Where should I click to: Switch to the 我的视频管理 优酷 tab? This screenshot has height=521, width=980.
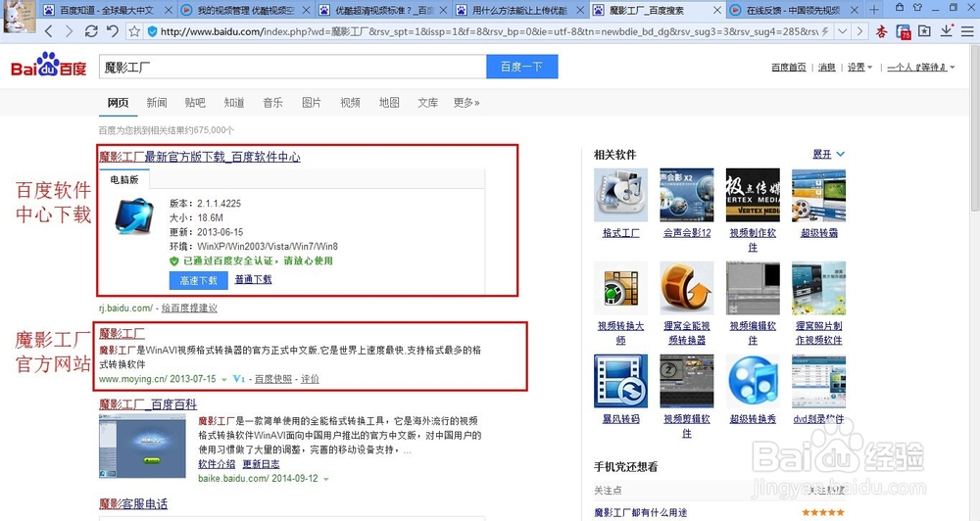(246, 10)
